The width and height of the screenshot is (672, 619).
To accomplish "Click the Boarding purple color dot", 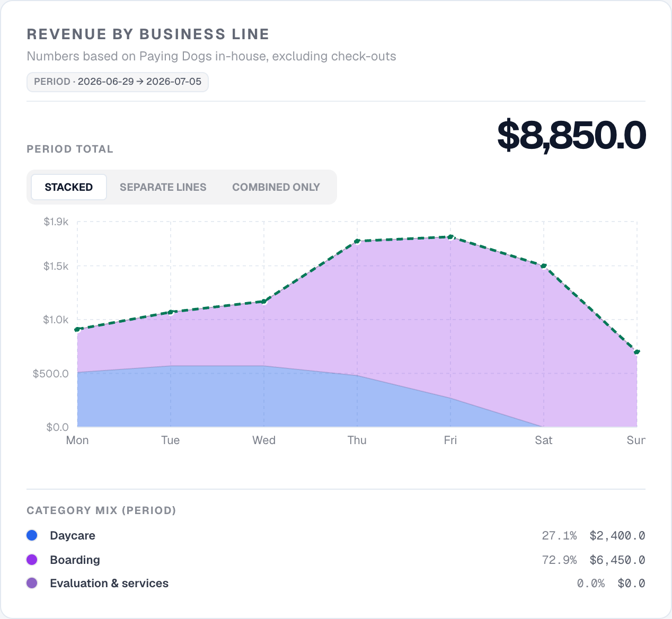I will pos(32,560).
